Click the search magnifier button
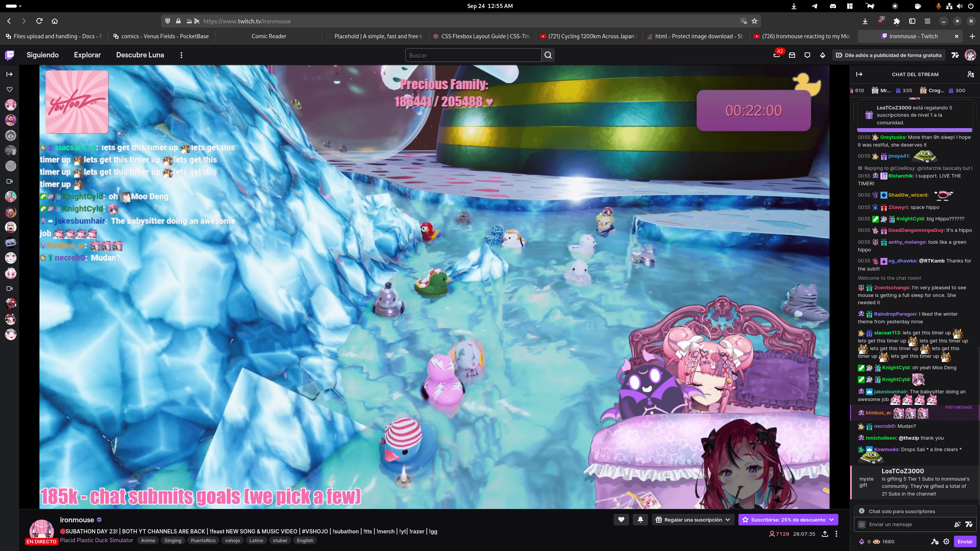This screenshot has width=980, height=551. (x=548, y=55)
